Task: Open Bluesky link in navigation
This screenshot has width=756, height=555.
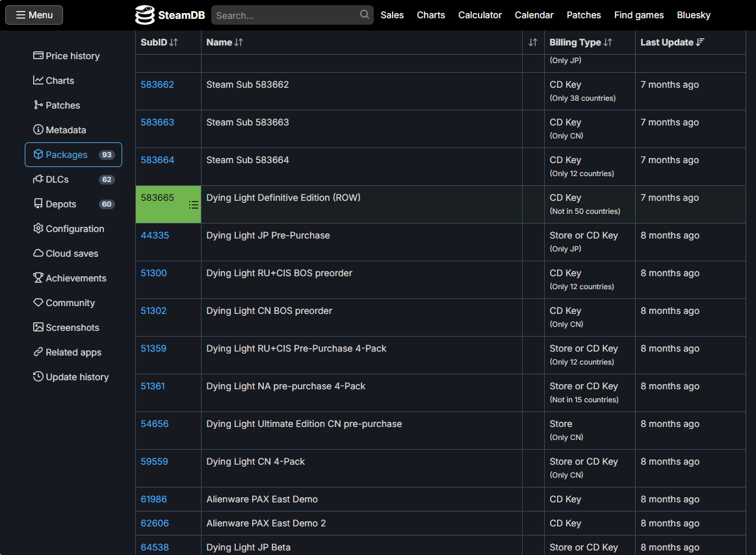Action: pos(694,15)
